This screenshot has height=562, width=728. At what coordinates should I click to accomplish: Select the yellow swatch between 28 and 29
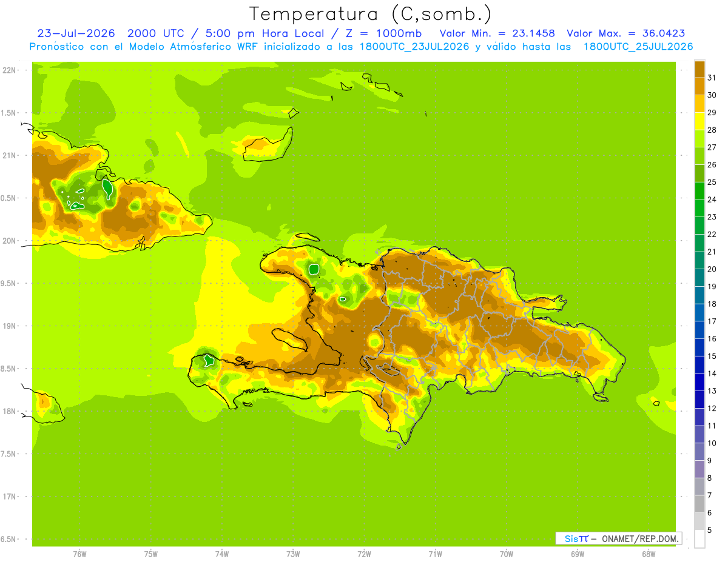point(699,121)
